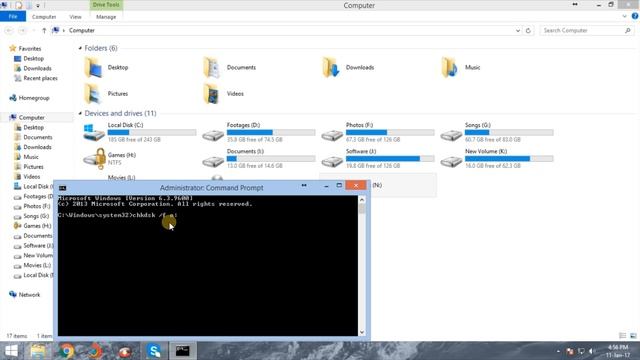Select Music in navigation pane
Screen dimensions: 640x360
[x=31, y=157]
